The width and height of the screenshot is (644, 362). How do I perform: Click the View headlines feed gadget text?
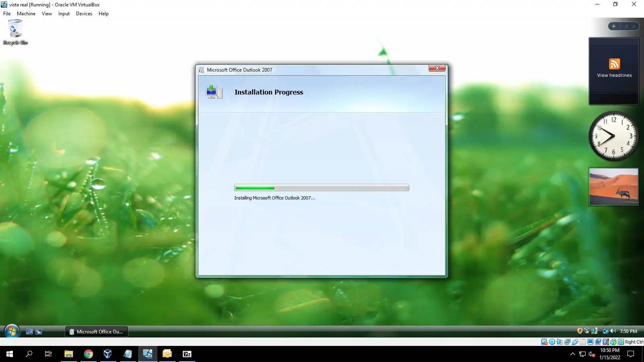click(x=614, y=75)
